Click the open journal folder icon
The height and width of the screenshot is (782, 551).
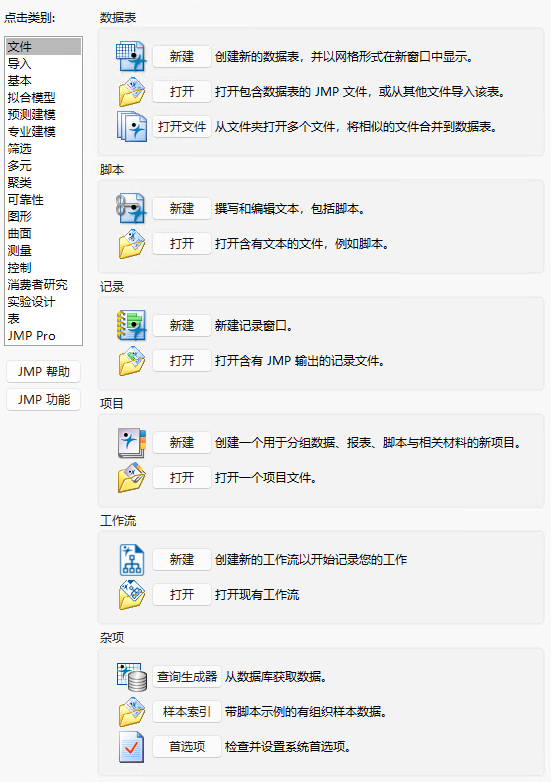coord(132,361)
